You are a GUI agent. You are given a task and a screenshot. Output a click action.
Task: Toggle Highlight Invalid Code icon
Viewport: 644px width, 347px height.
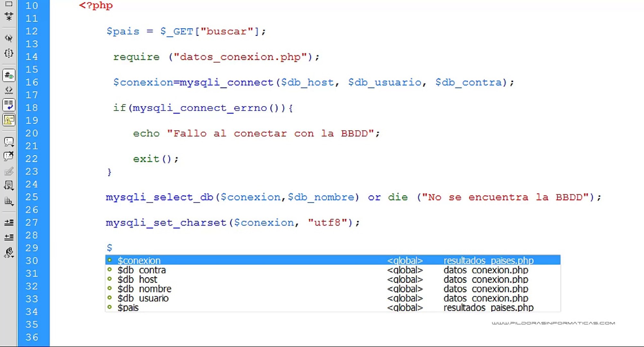[9, 90]
